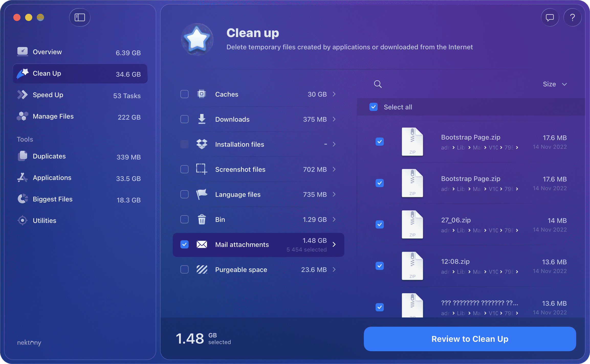Screen dimensions: 590x364
Task: Click the Review to Clean Up button
Action: point(470,339)
